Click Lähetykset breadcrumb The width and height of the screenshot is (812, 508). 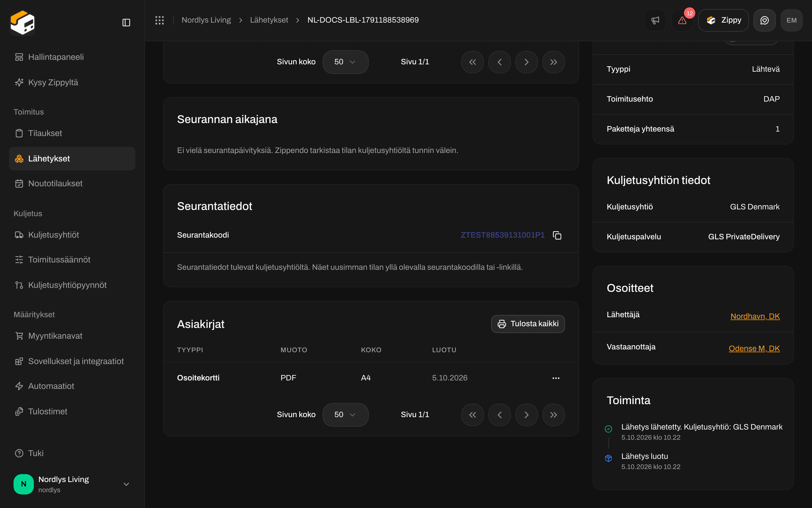(269, 20)
